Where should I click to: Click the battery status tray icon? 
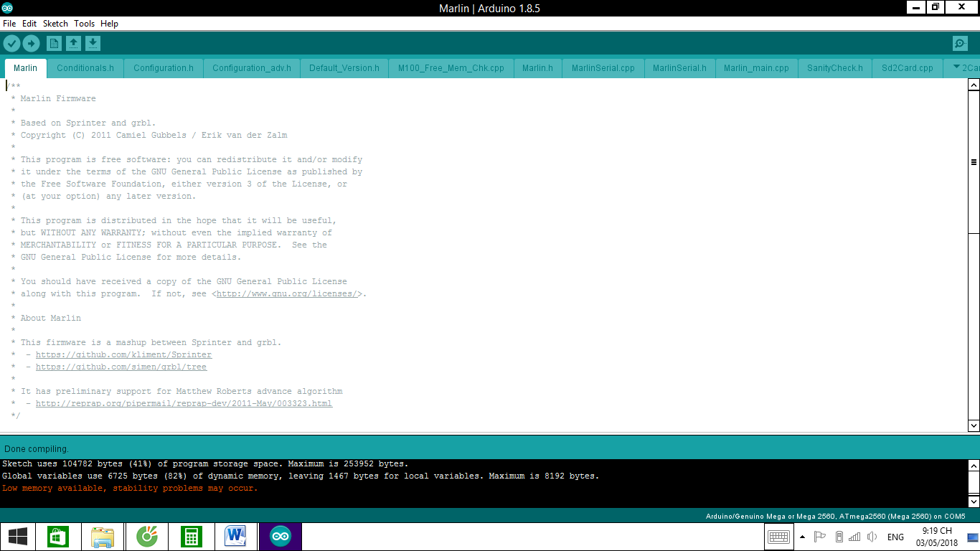[838, 537]
